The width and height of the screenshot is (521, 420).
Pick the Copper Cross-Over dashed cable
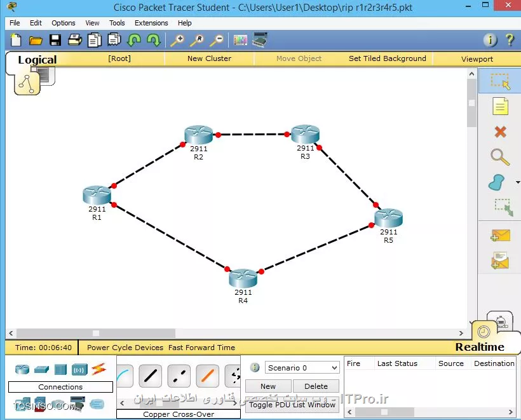tap(179, 376)
